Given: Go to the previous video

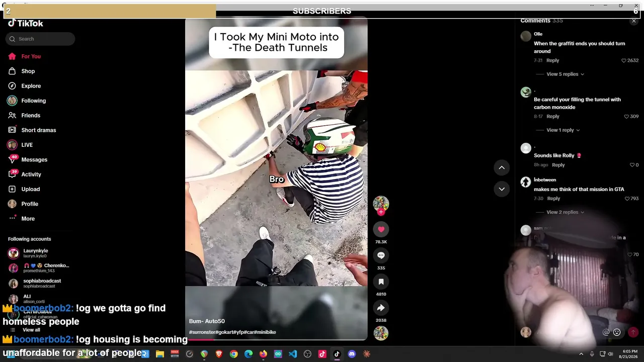Looking at the screenshot, I should click(x=502, y=167).
